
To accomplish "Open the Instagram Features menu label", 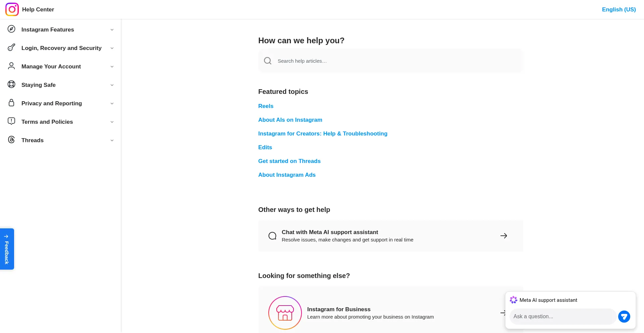I will [x=48, y=30].
